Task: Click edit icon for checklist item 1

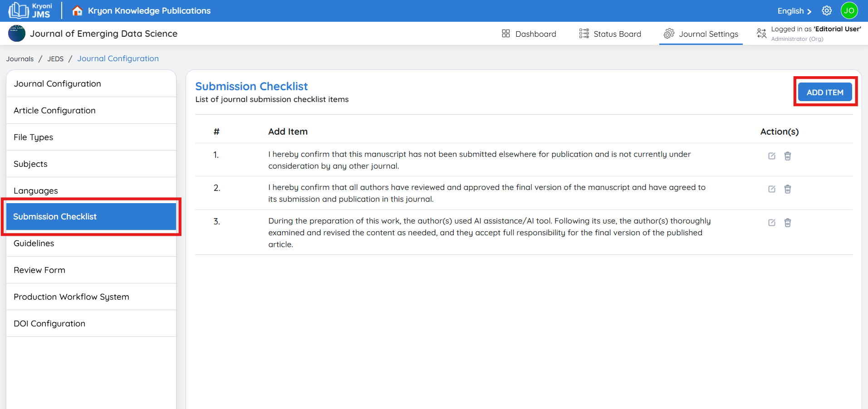Action: [771, 156]
